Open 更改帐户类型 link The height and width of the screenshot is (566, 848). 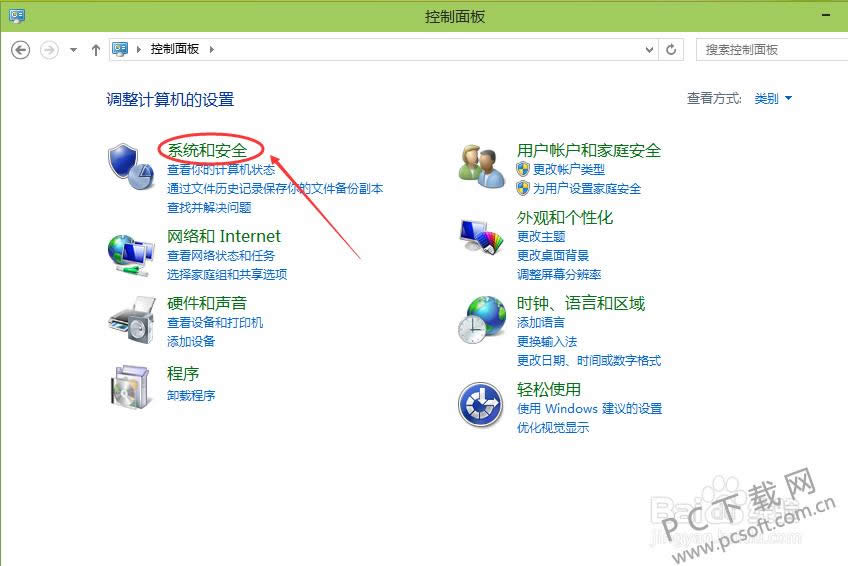(568, 170)
